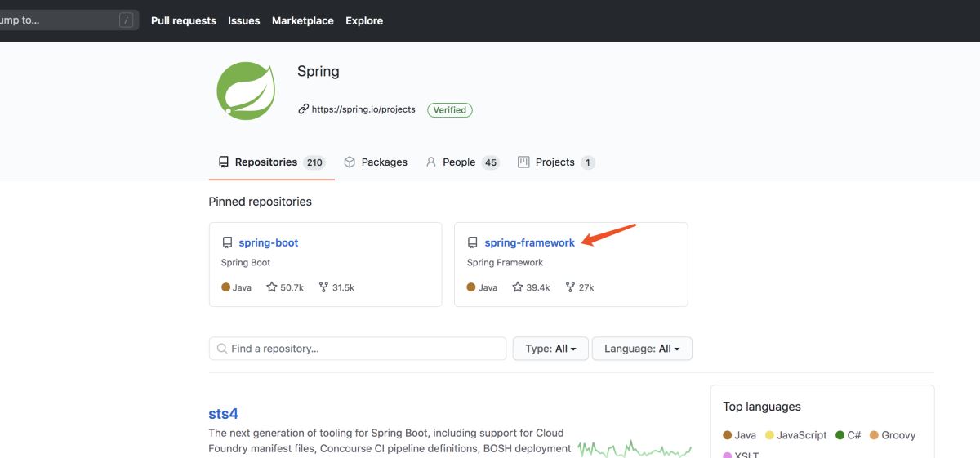
Task: Click the spring-boot repository icon
Action: (x=227, y=242)
